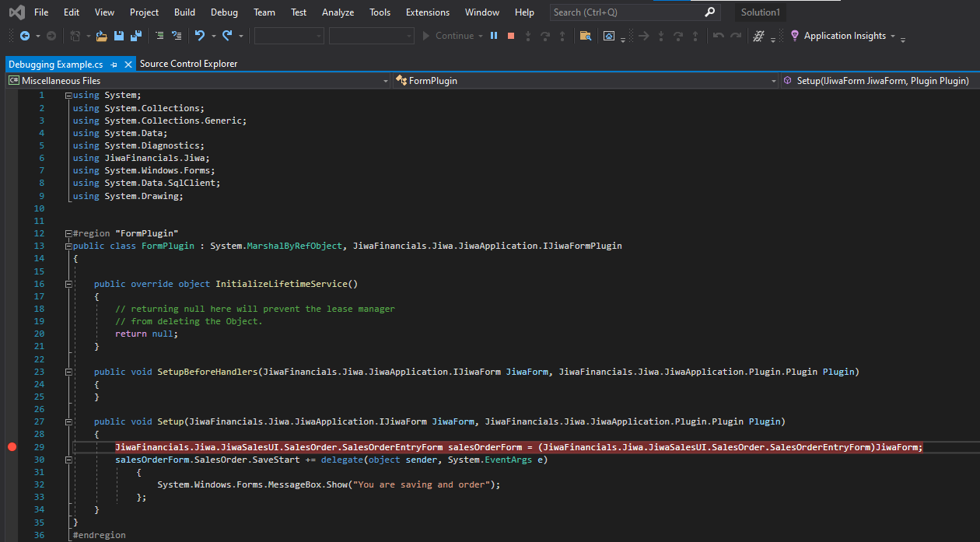Click the Find in Files folder icon
980x542 pixels.
tap(586, 36)
